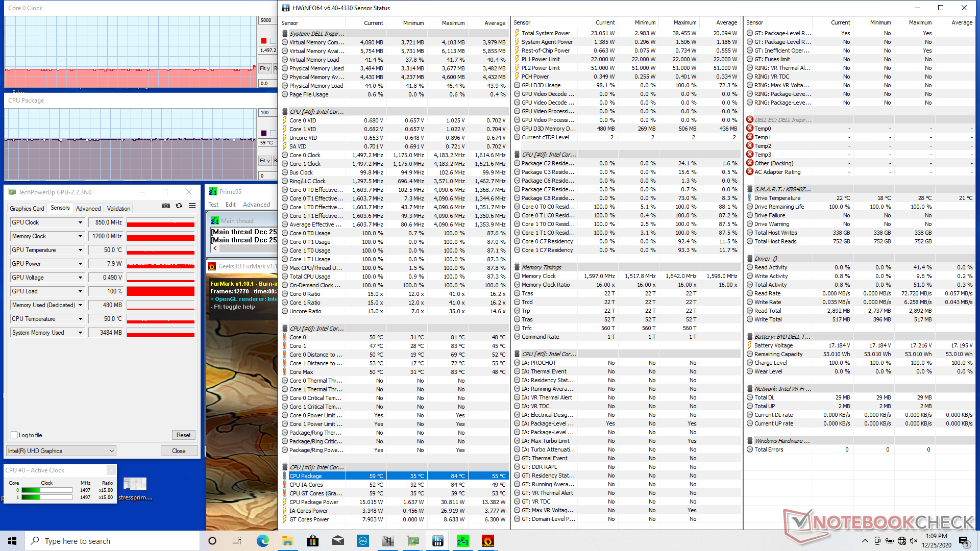The height and width of the screenshot is (551, 980).
Task: Click GPU-Z icon in taskbar
Action: tap(413, 541)
